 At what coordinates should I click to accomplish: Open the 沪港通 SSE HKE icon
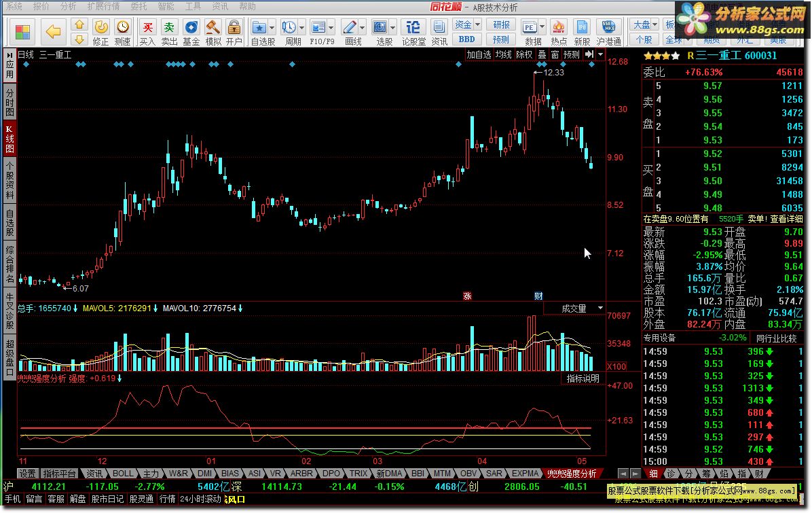coord(608,27)
